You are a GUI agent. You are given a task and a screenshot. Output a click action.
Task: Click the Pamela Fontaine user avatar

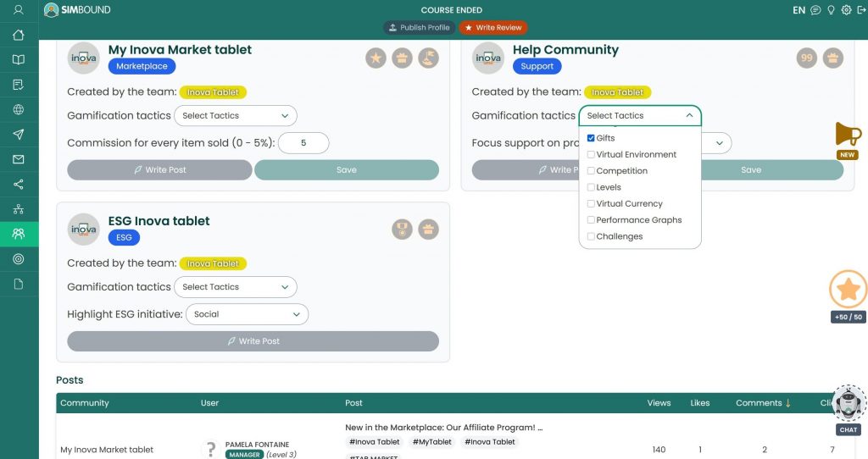(210, 449)
